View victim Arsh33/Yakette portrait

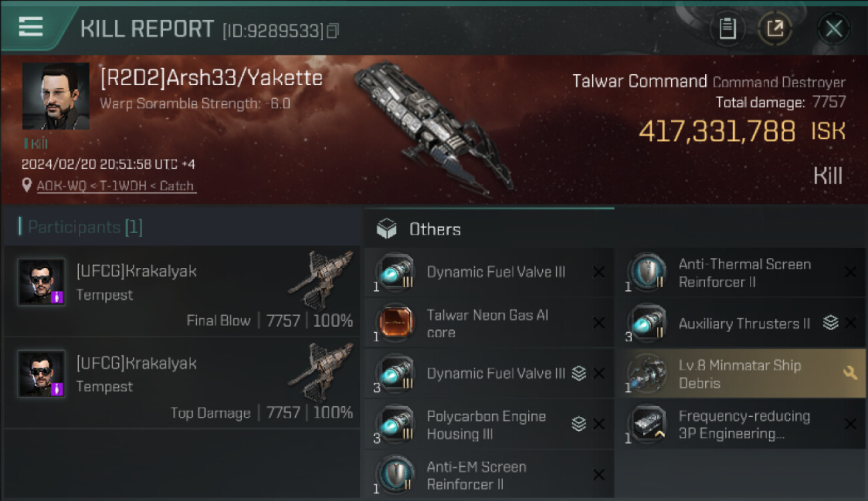pos(55,96)
